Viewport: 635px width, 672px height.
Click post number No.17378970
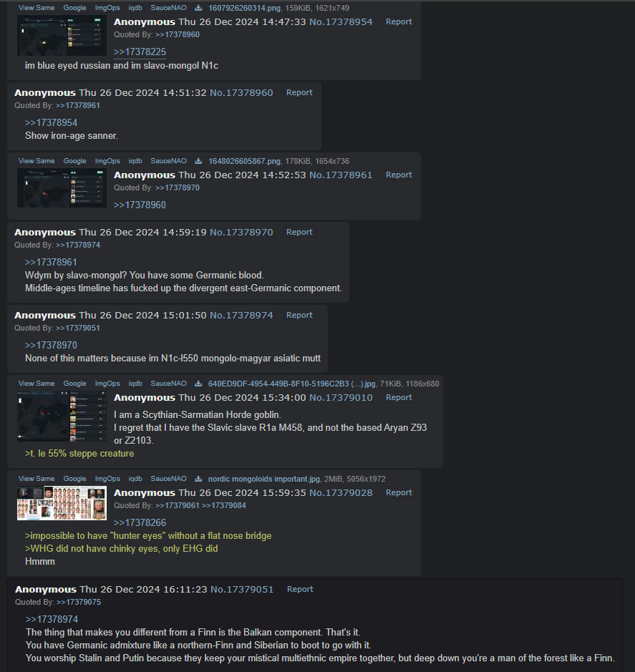point(241,233)
